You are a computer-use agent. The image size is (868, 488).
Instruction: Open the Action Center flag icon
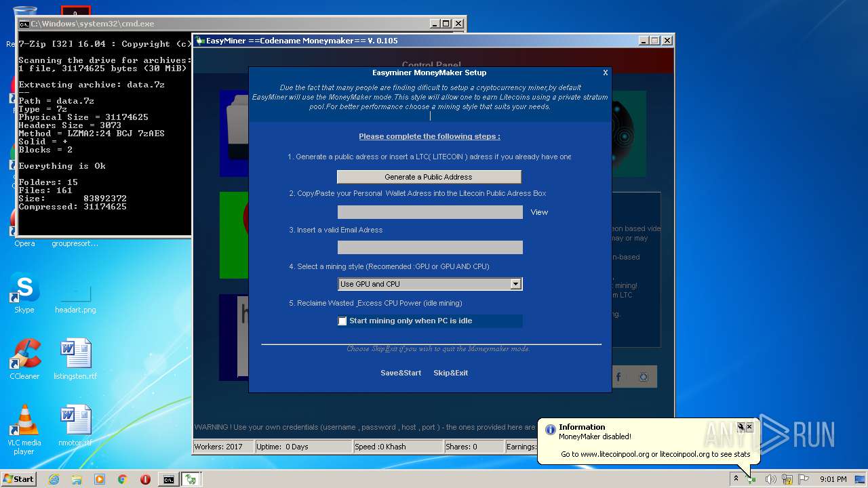804,479
